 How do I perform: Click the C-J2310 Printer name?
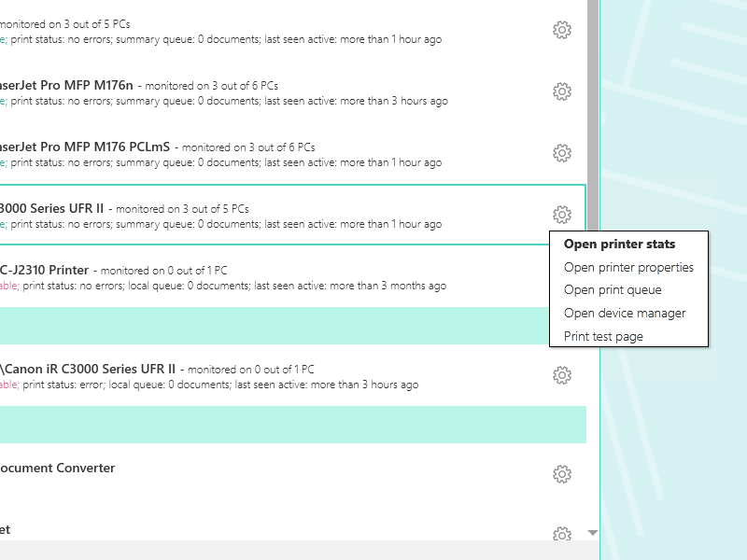(45, 270)
